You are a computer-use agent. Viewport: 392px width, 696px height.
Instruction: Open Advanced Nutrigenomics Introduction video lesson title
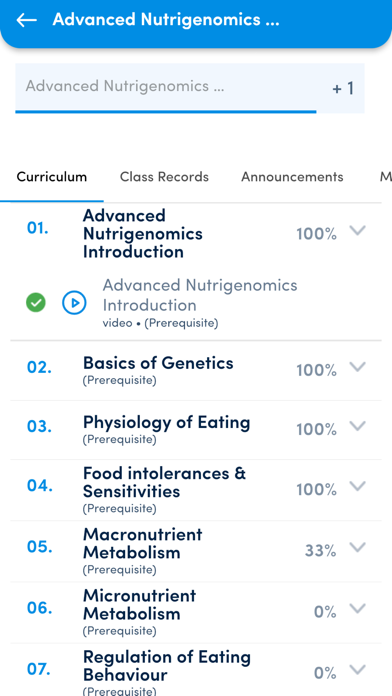(x=200, y=295)
